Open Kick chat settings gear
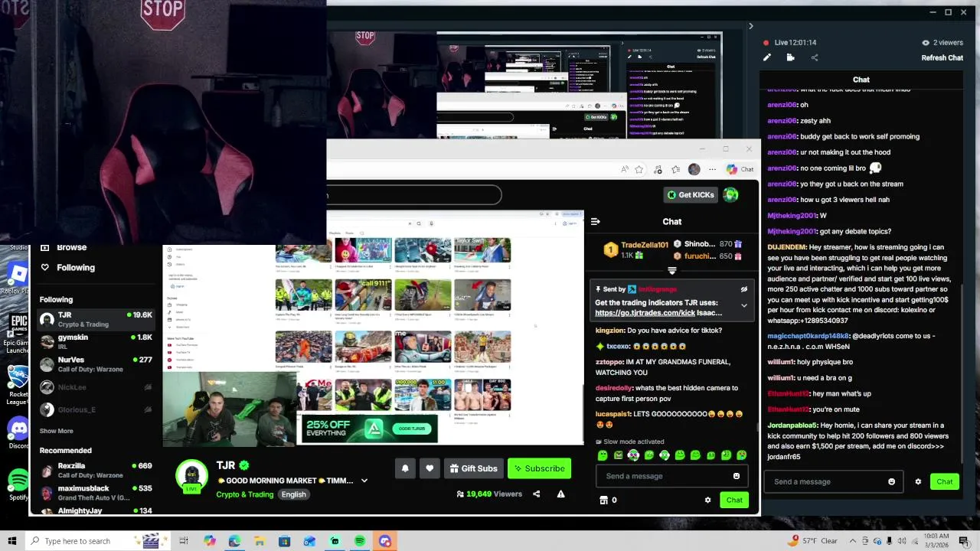Screen dimensions: 980x551 tap(707, 500)
